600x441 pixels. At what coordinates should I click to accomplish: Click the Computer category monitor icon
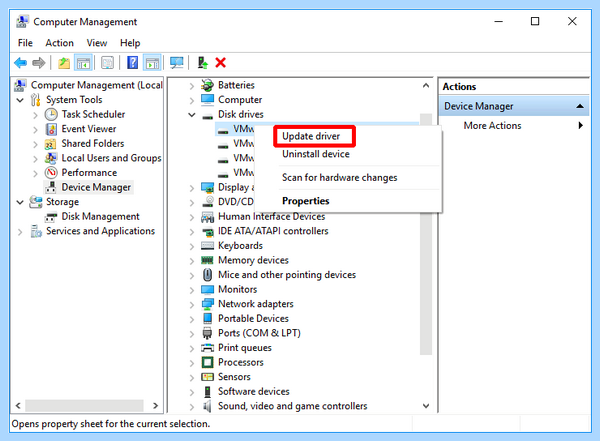click(207, 100)
